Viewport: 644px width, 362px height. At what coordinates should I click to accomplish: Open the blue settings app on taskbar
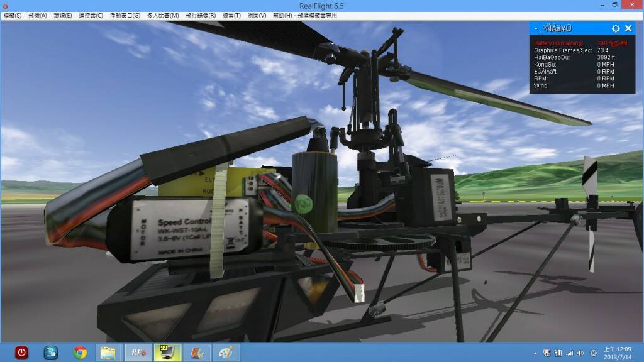tap(50, 353)
